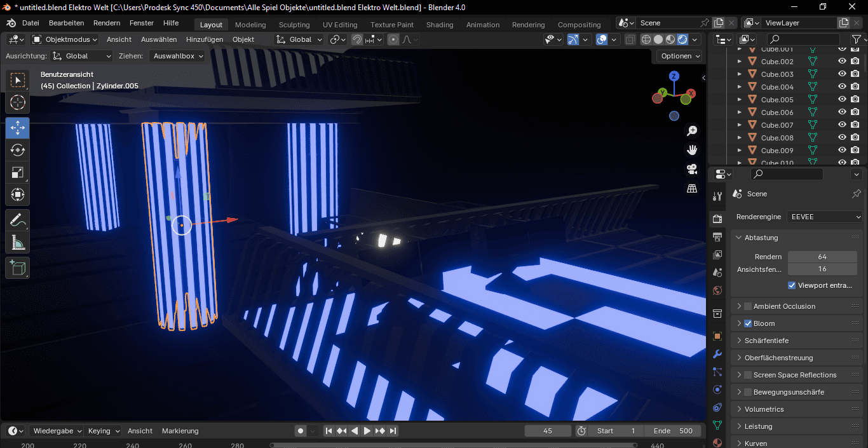This screenshot has height=448, width=868.
Task: Open the Scene properties tab
Action: click(x=717, y=273)
